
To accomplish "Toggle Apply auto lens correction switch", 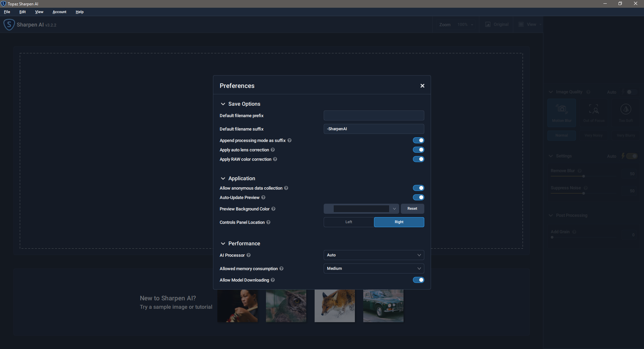I will point(418,150).
